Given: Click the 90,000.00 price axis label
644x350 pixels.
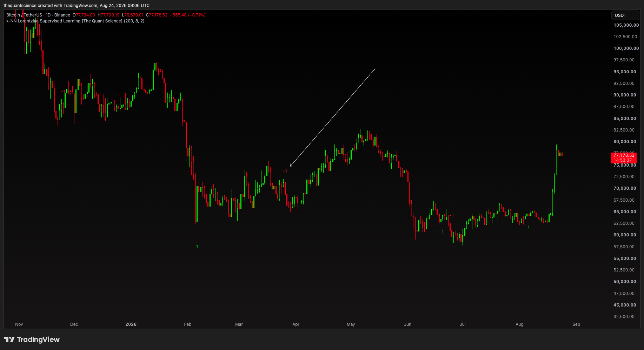Looking at the screenshot, I should click(x=625, y=95).
